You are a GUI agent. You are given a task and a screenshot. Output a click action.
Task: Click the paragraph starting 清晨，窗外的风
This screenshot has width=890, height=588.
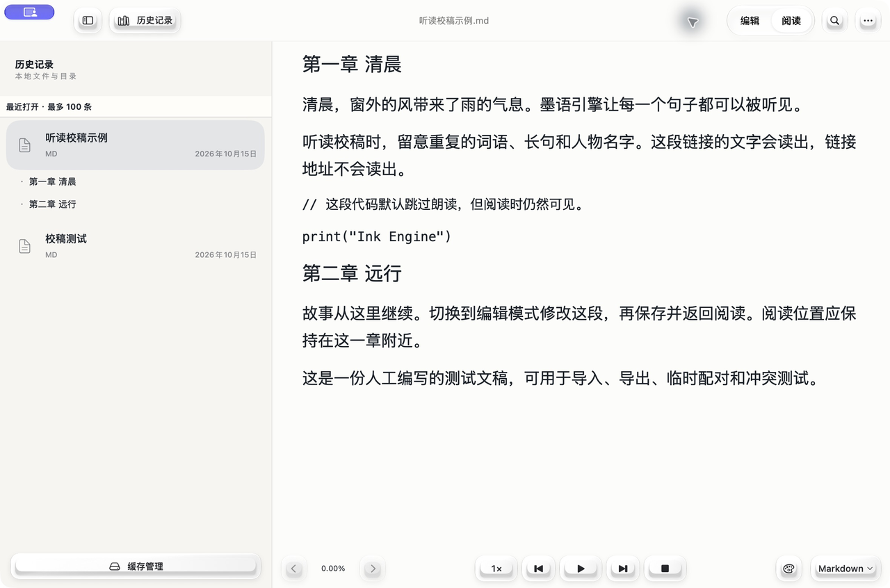553,105
